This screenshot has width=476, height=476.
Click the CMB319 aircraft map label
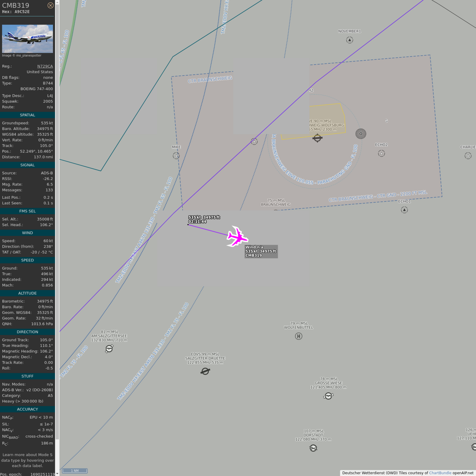pos(261,252)
